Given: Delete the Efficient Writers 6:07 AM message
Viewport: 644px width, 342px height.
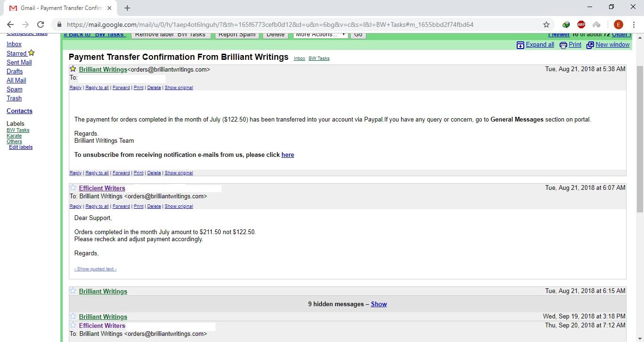Looking at the screenshot, I should click(154, 206).
